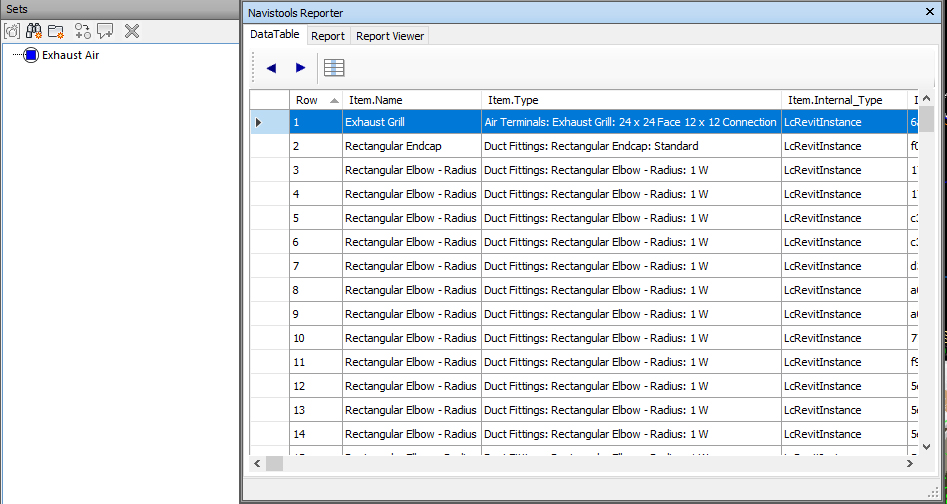Click LcRevitInstance in row 2

[844, 146]
